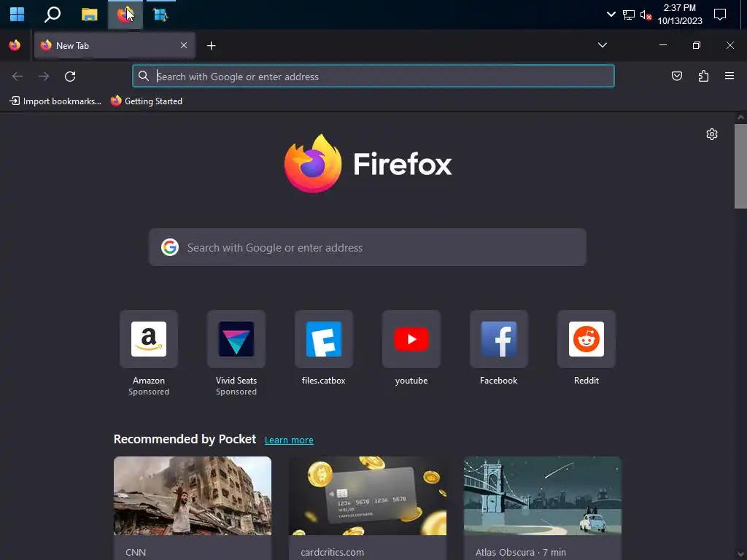Image resolution: width=747 pixels, height=560 pixels.
Task: Open the taskbar app next to Firefox
Action: 160,15
